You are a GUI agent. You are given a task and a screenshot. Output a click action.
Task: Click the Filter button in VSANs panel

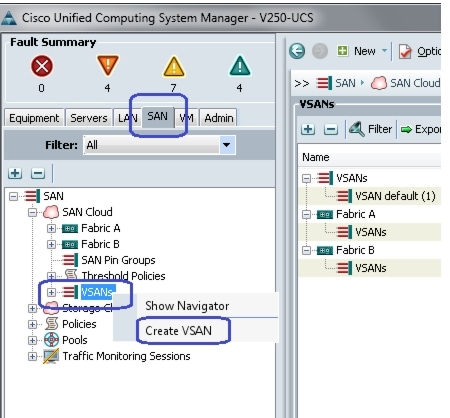(371, 129)
